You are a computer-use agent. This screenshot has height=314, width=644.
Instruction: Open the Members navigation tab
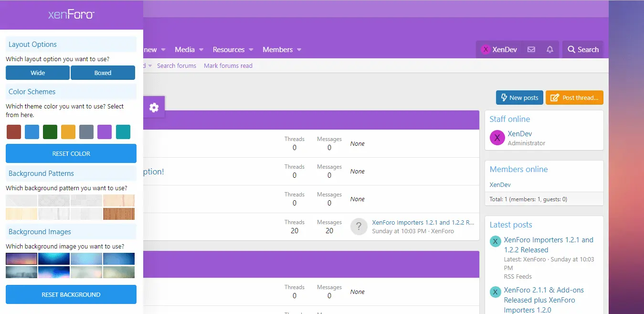click(x=278, y=50)
